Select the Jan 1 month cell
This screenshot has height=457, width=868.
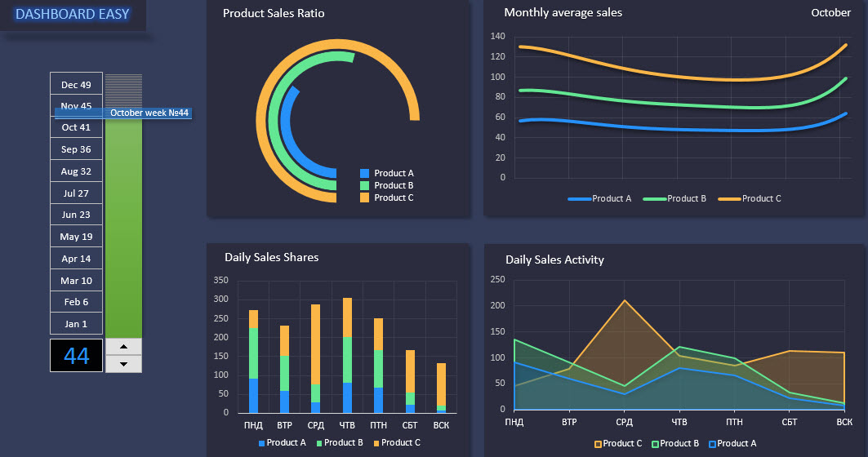click(x=77, y=324)
